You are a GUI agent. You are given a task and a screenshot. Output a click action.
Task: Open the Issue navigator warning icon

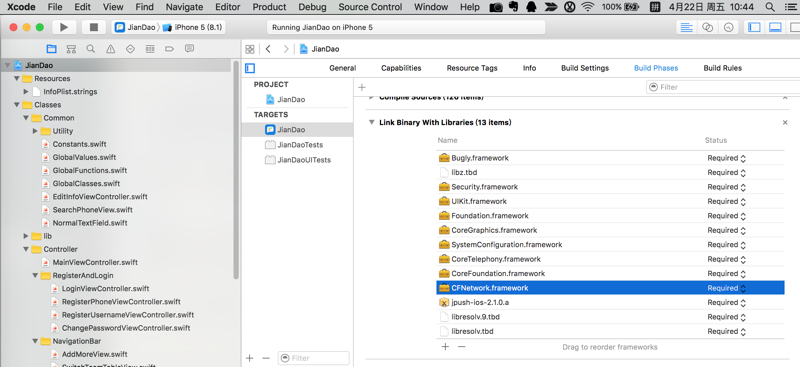(110, 49)
